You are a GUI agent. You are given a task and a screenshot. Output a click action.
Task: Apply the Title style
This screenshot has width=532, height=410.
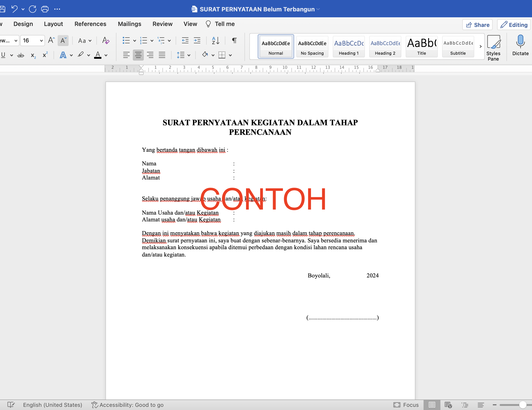(x=421, y=46)
